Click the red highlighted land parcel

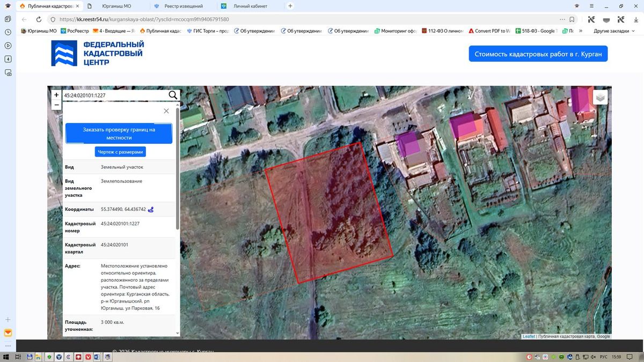coord(328,212)
